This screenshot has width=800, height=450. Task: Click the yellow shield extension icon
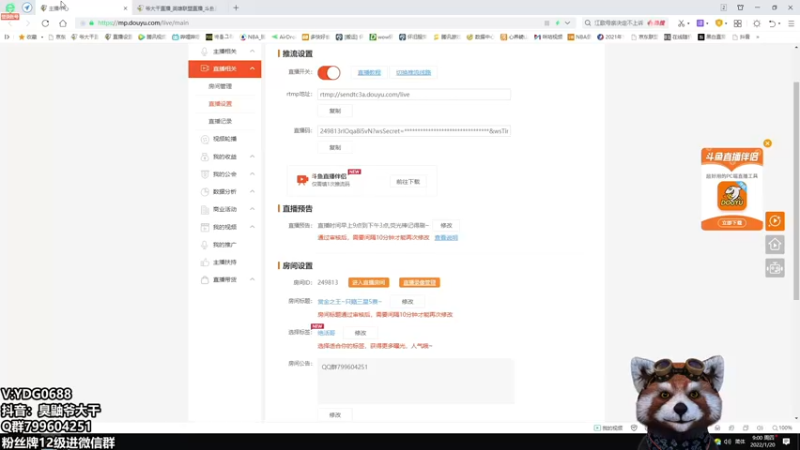click(719, 23)
